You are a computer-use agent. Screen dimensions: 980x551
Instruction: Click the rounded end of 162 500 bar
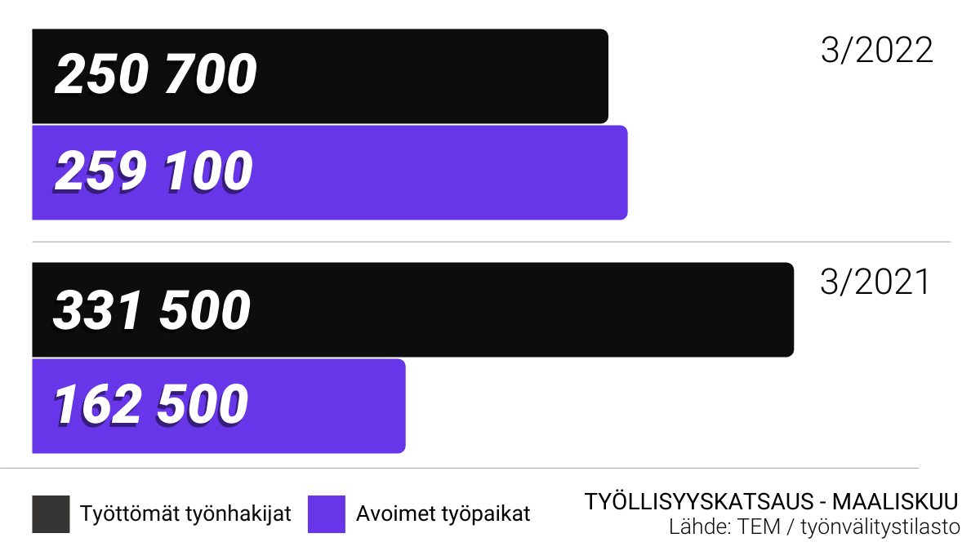click(x=400, y=406)
